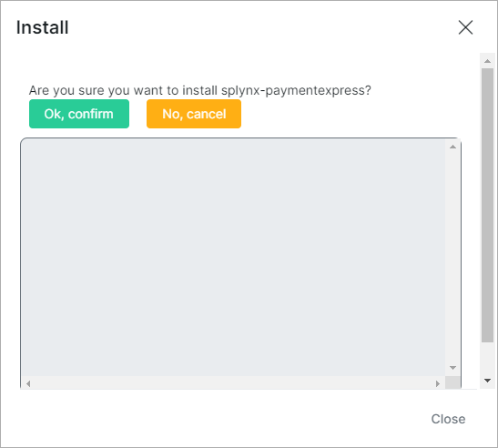Image resolution: width=498 pixels, height=448 pixels.
Task: Click the Install dialog title heading
Action: tap(43, 27)
